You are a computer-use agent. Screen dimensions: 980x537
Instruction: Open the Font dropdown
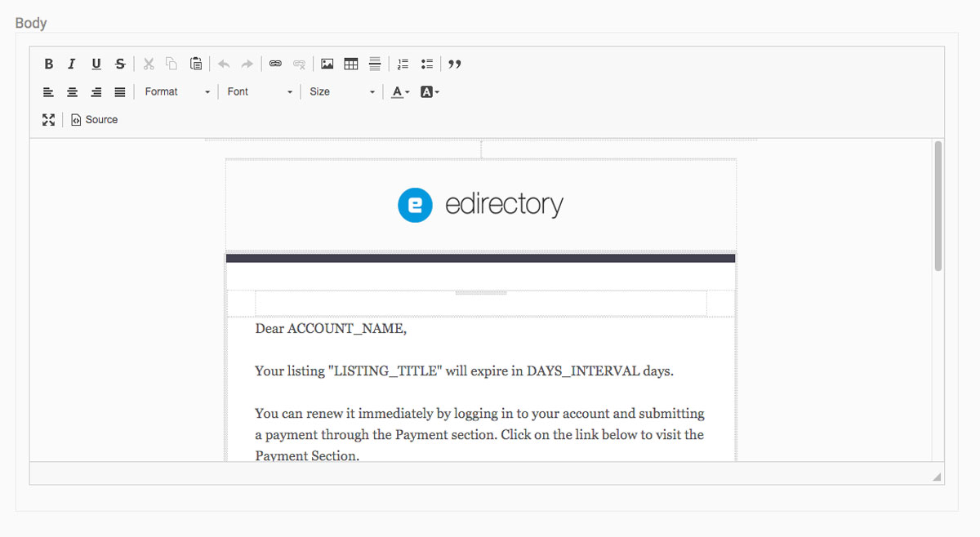pyautogui.click(x=260, y=92)
